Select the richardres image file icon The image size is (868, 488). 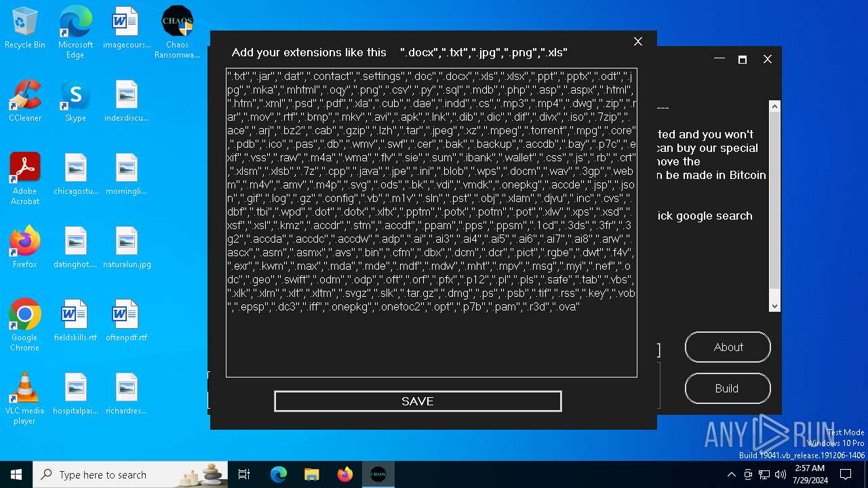[x=127, y=394]
